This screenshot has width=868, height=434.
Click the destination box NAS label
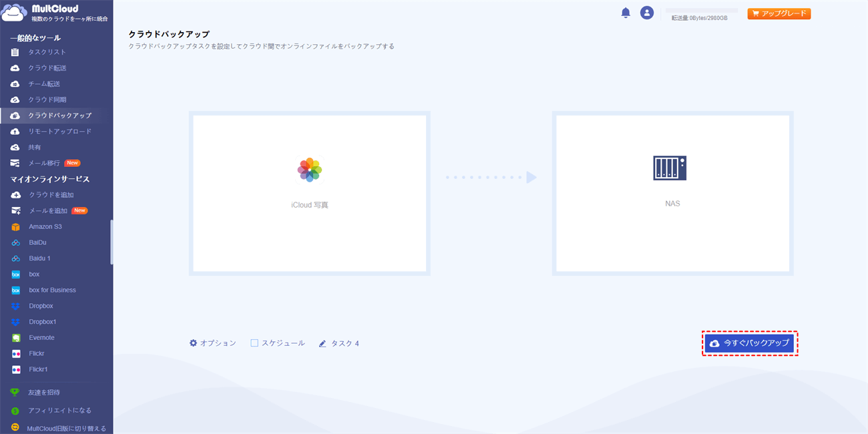click(x=672, y=203)
